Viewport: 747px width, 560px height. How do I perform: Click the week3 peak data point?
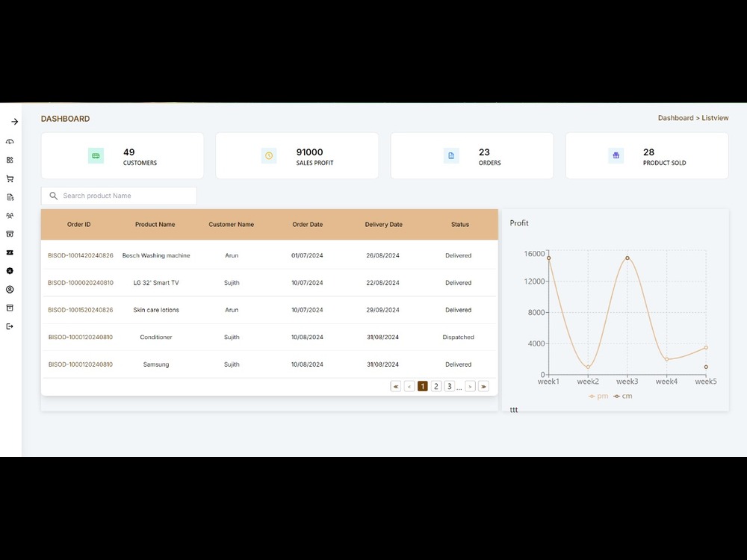(627, 258)
